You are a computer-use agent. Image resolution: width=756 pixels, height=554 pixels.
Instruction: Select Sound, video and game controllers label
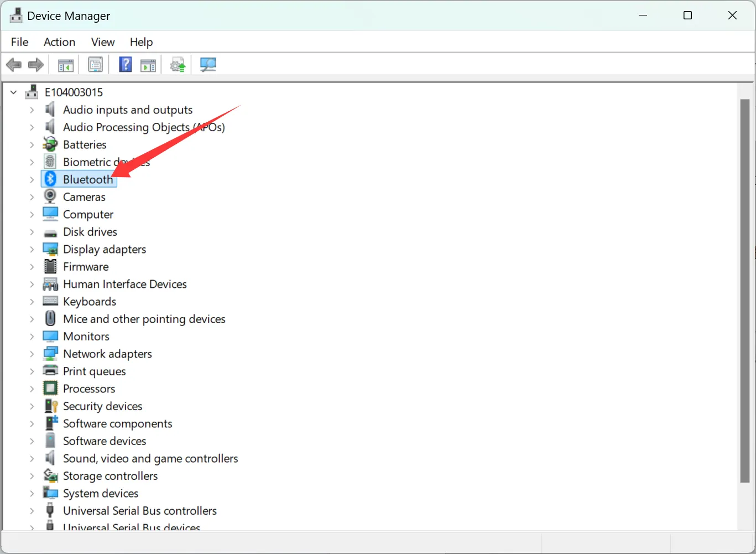click(150, 458)
